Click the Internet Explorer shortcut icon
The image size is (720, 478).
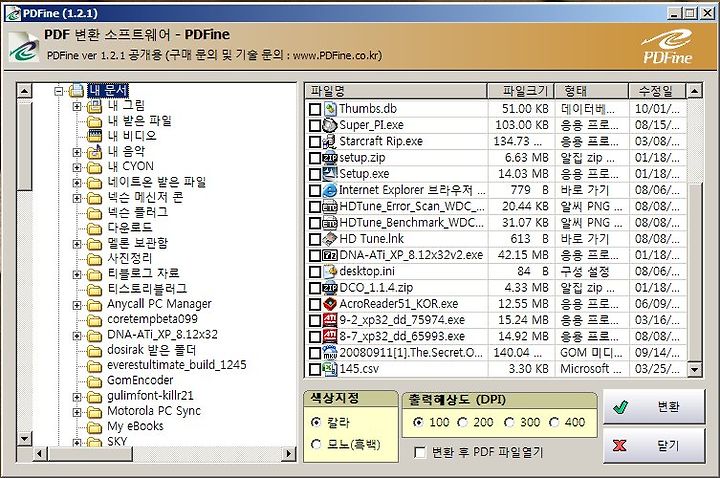point(330,190)
